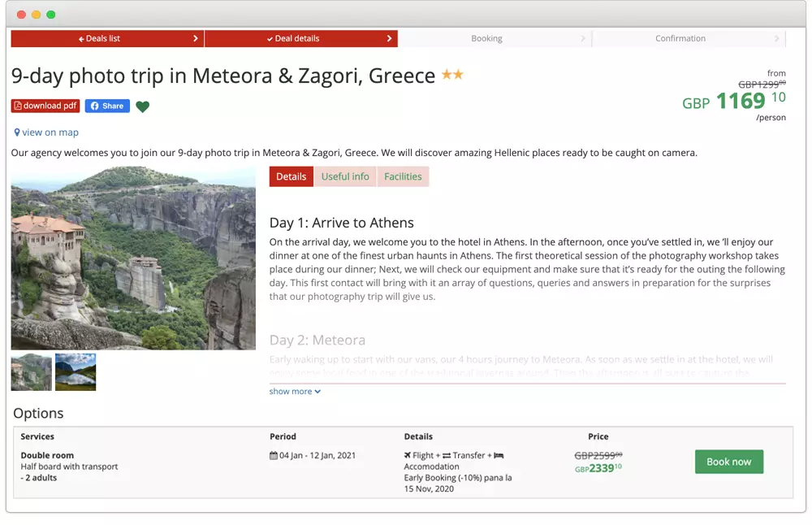Viewport: 812px width, 525px height.
Task: Click the map pin view on map icon
Action: (x=17, y=132)
